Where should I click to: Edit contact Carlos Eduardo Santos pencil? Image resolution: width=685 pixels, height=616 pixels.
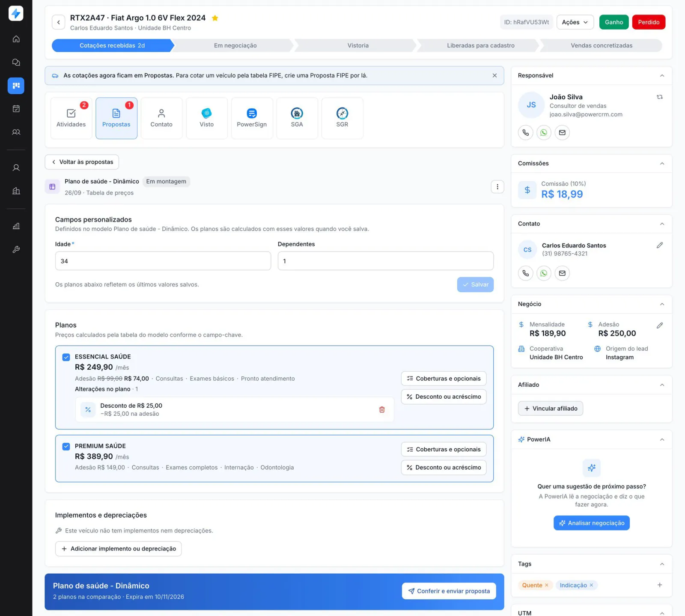660,245
